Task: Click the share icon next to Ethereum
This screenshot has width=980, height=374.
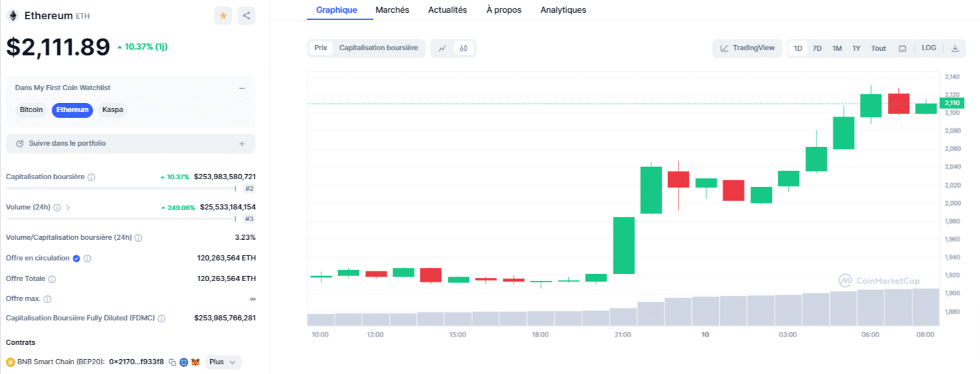Action: pyautogui.click(x=246, y=15)
